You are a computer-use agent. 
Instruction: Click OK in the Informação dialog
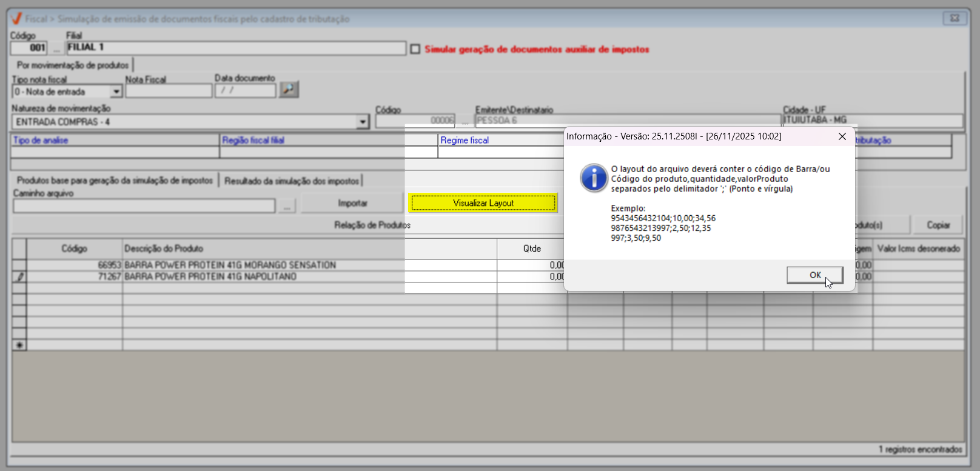point(814,275)
